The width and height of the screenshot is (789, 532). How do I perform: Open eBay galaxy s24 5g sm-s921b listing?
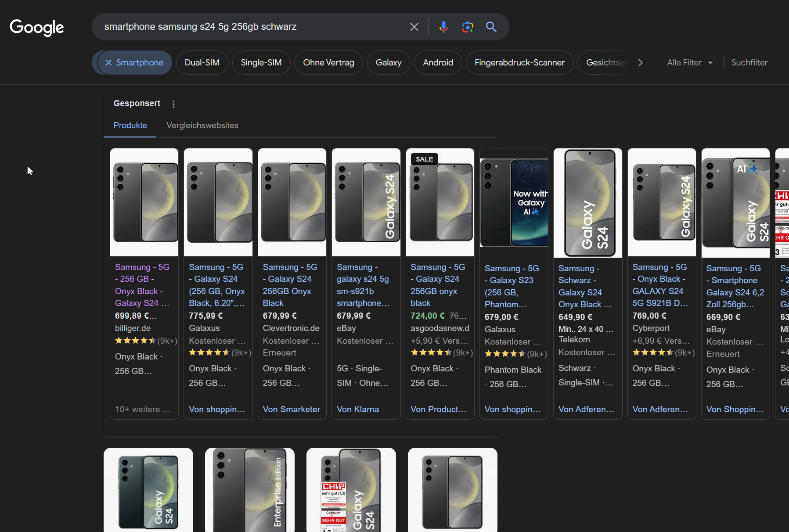364,285
